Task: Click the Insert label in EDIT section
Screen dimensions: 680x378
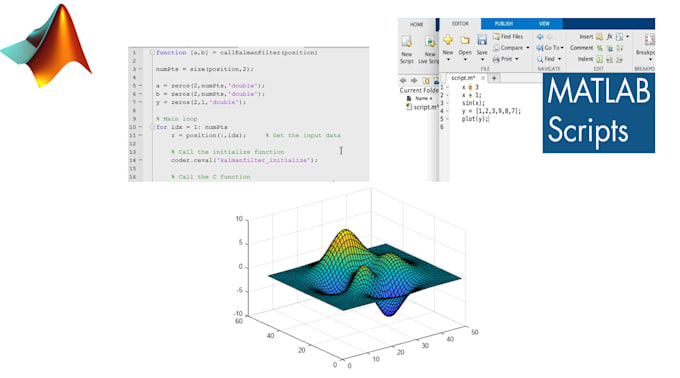Action: pos(586,37)
